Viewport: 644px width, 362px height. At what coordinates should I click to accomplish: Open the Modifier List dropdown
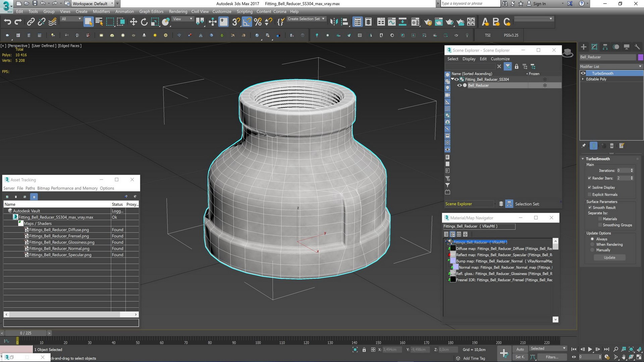611,66
